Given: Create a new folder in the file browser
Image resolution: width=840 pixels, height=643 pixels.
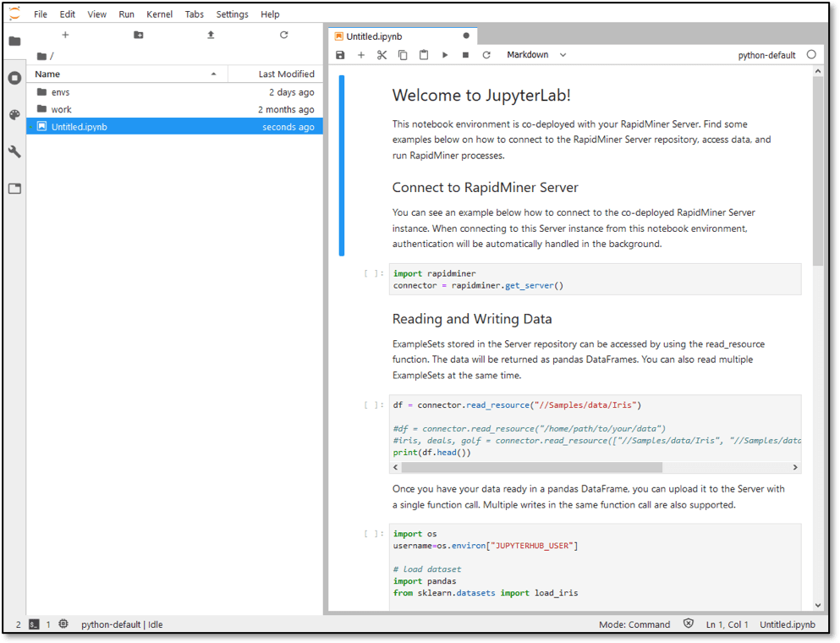Looking at the screenshot, I should (x=138, y=35).
